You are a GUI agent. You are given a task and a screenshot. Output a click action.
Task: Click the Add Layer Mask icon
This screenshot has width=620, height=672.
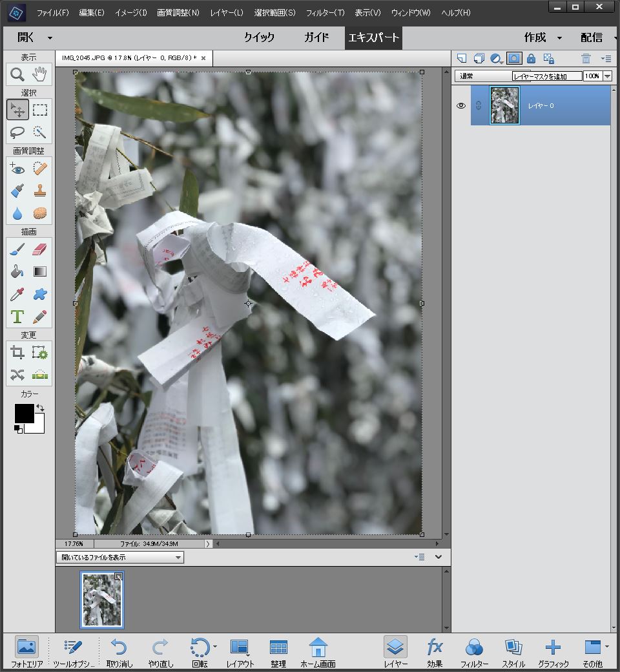(x=514, y=58)
